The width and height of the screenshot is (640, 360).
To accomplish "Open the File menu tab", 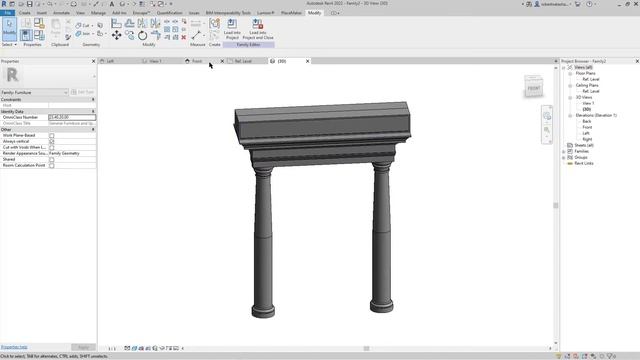I will coord(7,13).
